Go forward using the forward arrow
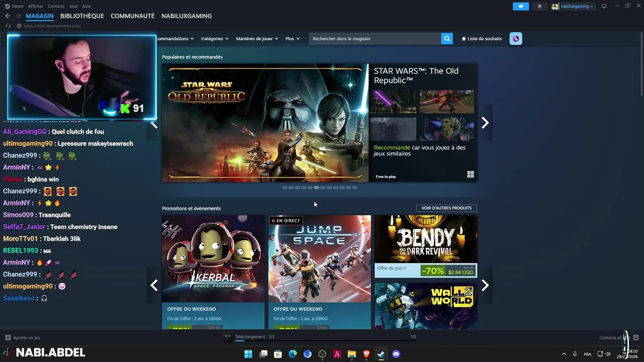The height and width of the screenshot is (362, 644). (x=18, y=16)
